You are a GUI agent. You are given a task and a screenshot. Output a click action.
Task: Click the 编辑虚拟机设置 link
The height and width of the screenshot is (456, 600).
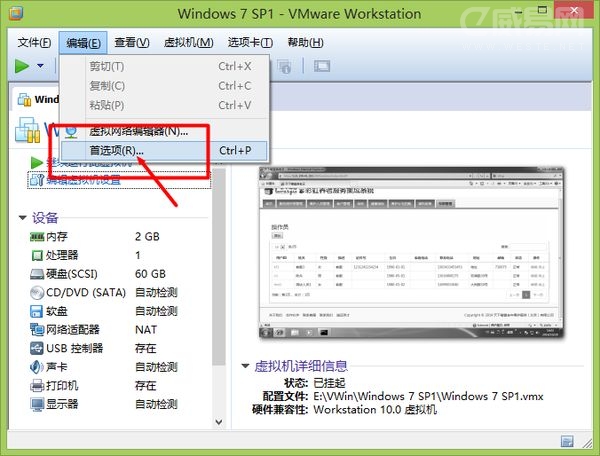(x=84, y=180)
